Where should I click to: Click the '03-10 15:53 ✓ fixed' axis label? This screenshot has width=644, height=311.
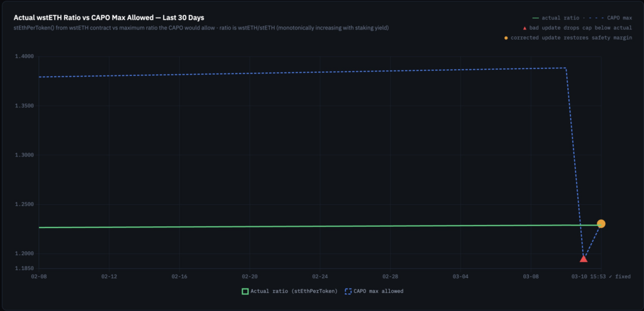point(601,276)
